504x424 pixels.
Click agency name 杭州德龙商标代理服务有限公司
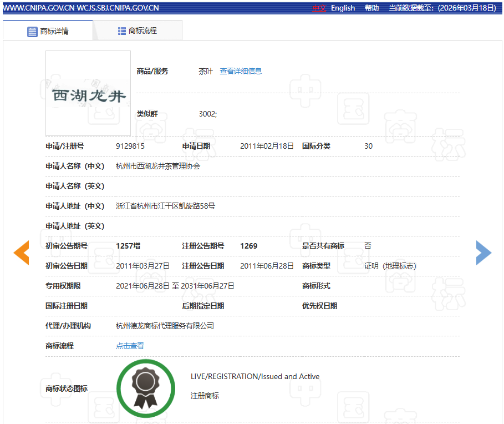165,326
